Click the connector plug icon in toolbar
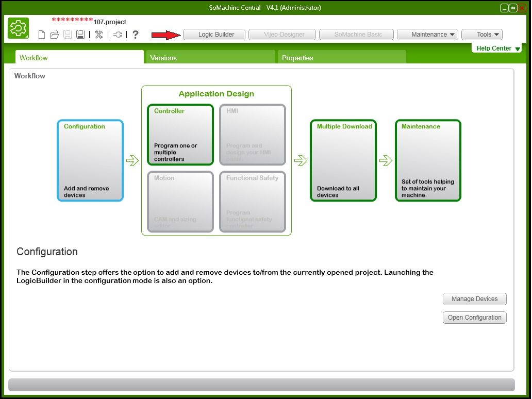Screen dimensions: 532x399 [118, 35]
